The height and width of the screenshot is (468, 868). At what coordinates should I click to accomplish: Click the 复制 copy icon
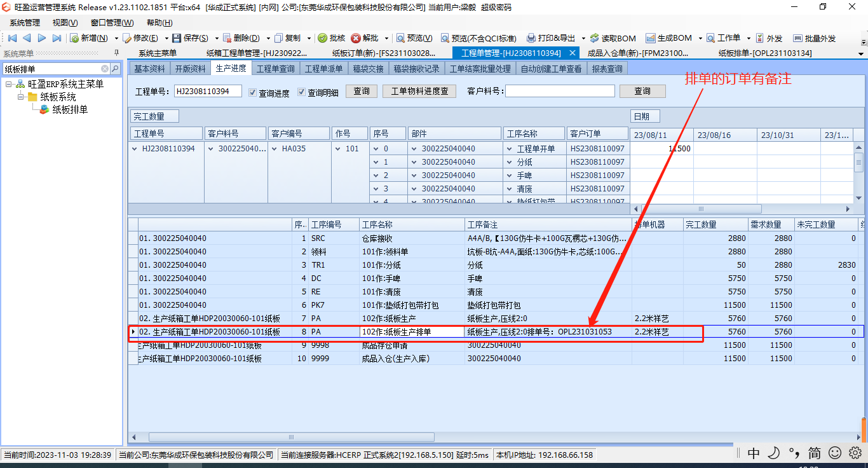pyautogui.click(x=278, y=38)
